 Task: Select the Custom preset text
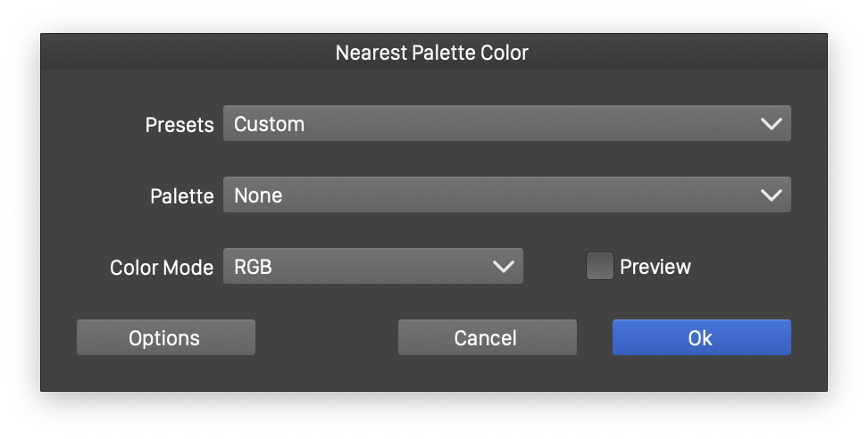[269, 124]
